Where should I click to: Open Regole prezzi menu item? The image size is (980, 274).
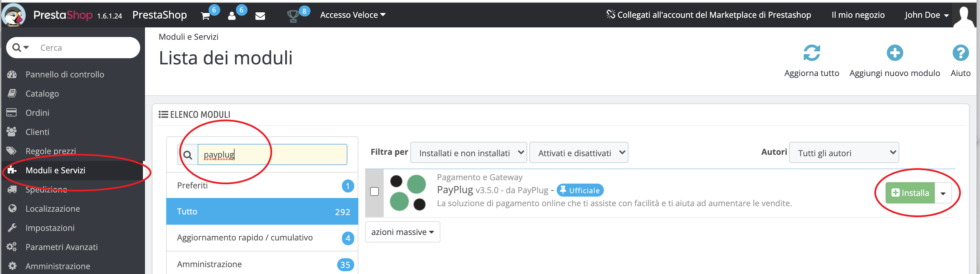tap(51, 151)
